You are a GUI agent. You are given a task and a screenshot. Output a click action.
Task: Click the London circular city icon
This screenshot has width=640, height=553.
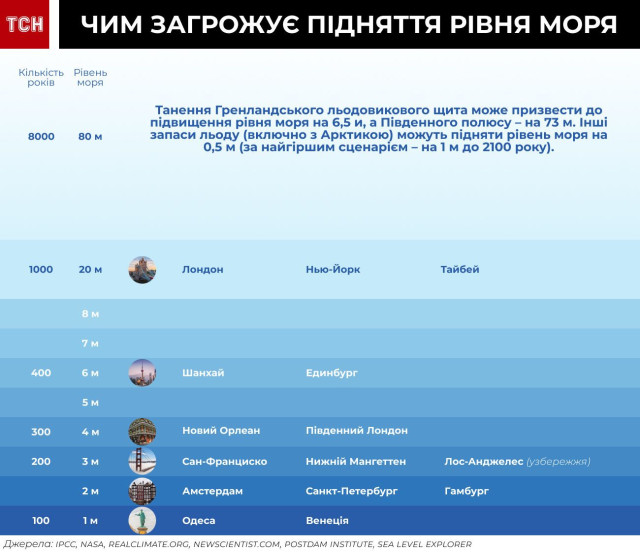[x=142, y=269]
